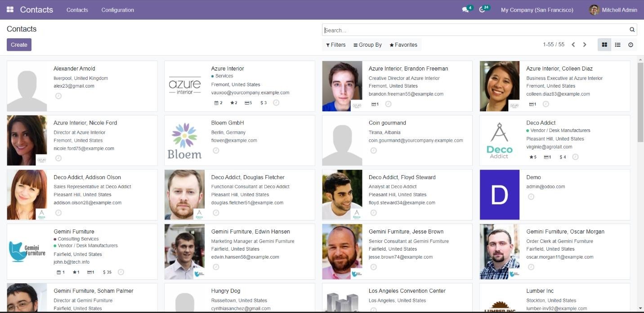Click Berlin, Germany on Bloem GmbH's card
The width and height of the screenshot is (644, 313).
(228, 132)
